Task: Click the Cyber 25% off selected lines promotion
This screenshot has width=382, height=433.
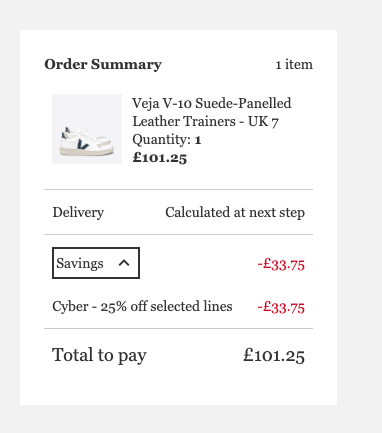Action: pyautogui.click(x=142, y=306)
